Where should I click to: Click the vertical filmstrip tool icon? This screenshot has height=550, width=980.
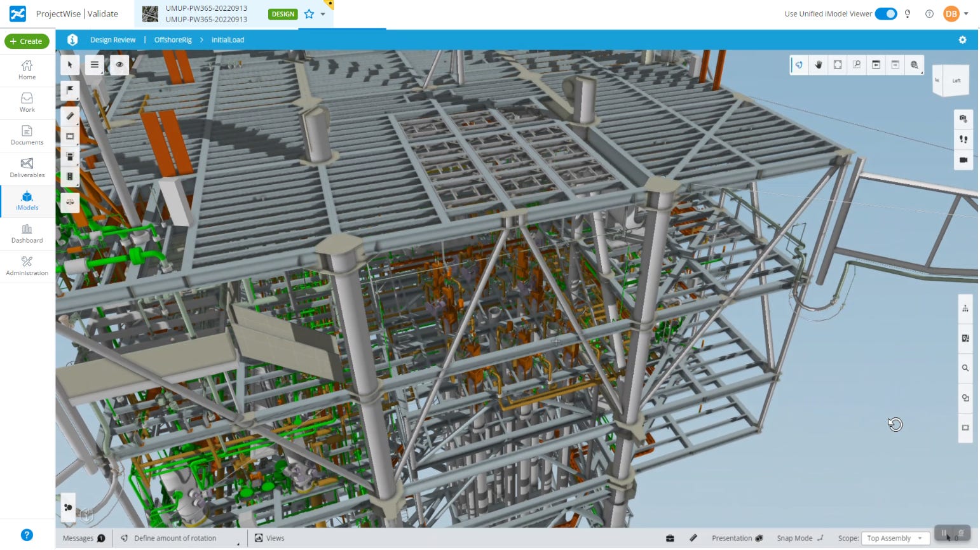(70, 177)
